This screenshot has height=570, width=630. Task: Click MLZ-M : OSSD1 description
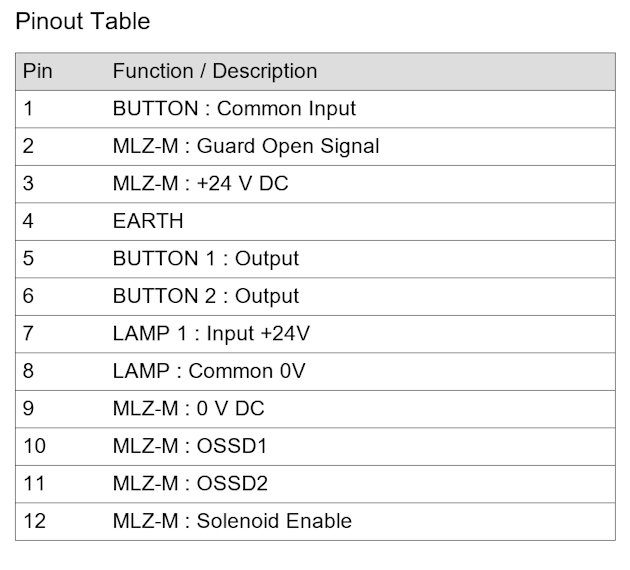(x=190, y=446)
